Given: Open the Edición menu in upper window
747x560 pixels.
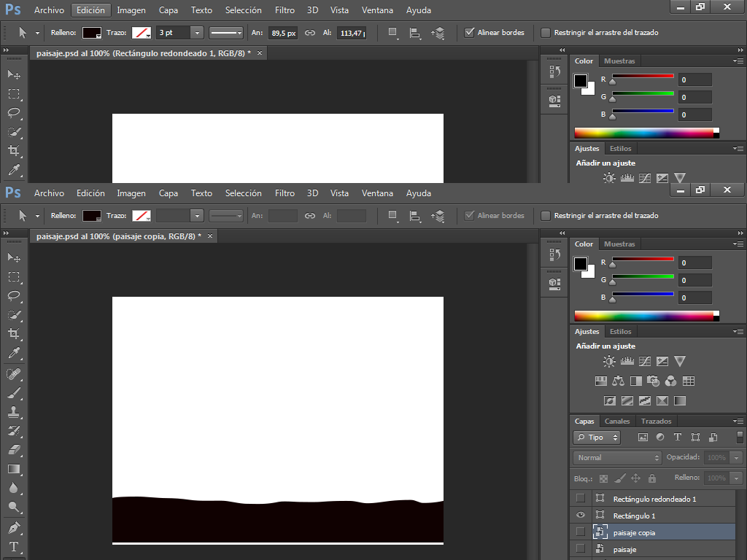Looking at the screenshot, I should 90,10.
